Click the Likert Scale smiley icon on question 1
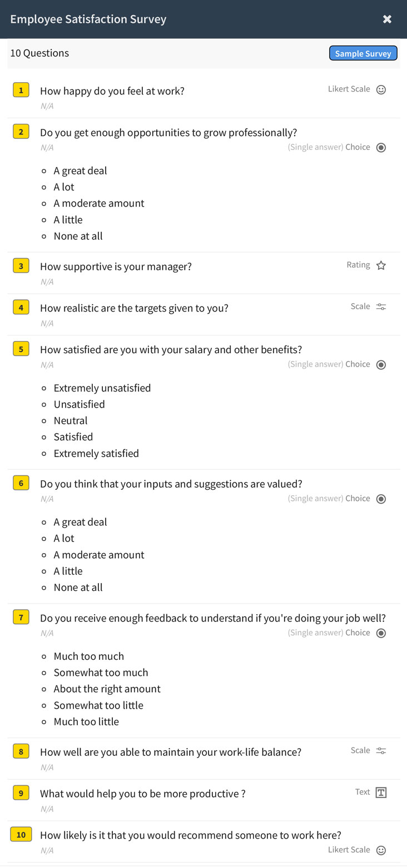Viewport: 407px width, 868px height. click(x=381, y=89)
